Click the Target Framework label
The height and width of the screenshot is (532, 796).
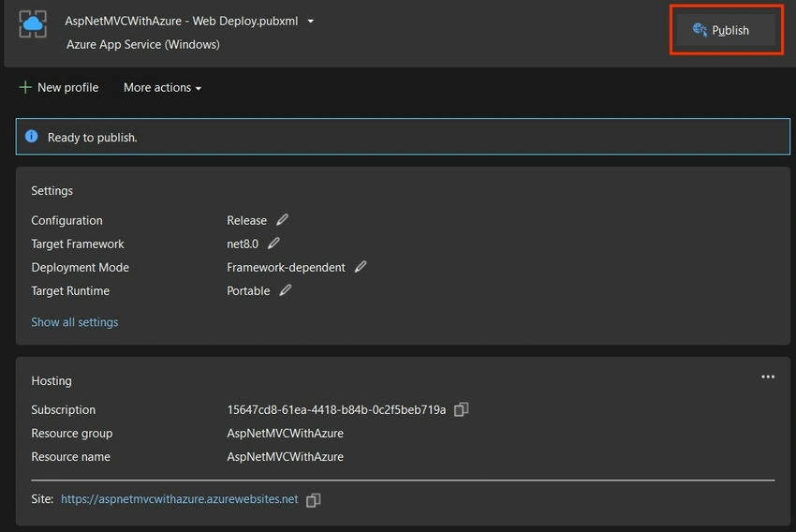click(78, 244)
